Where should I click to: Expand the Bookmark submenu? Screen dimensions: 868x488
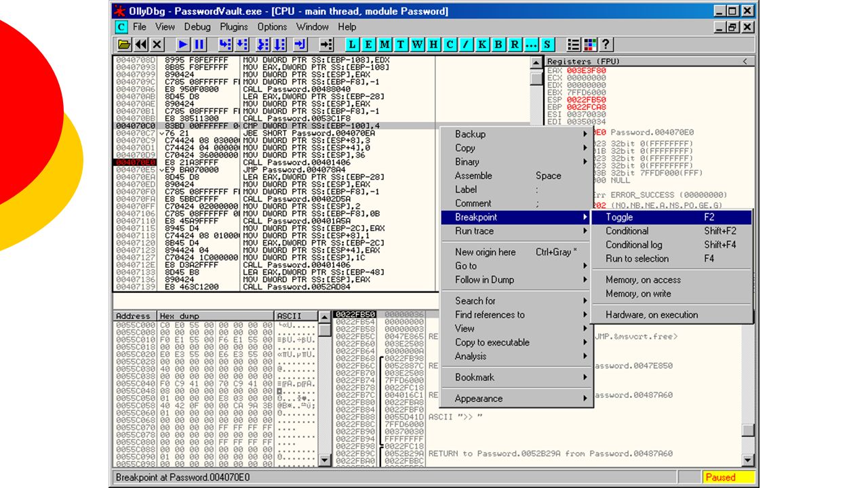517,378
